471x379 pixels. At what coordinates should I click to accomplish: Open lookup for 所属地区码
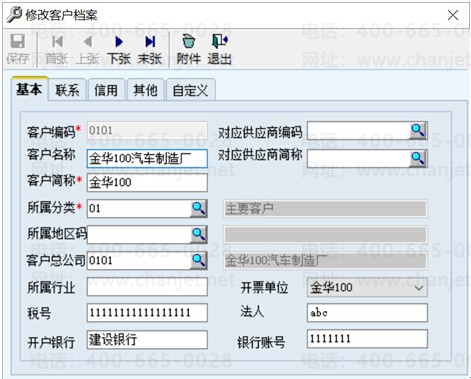(x=199, y=234)
